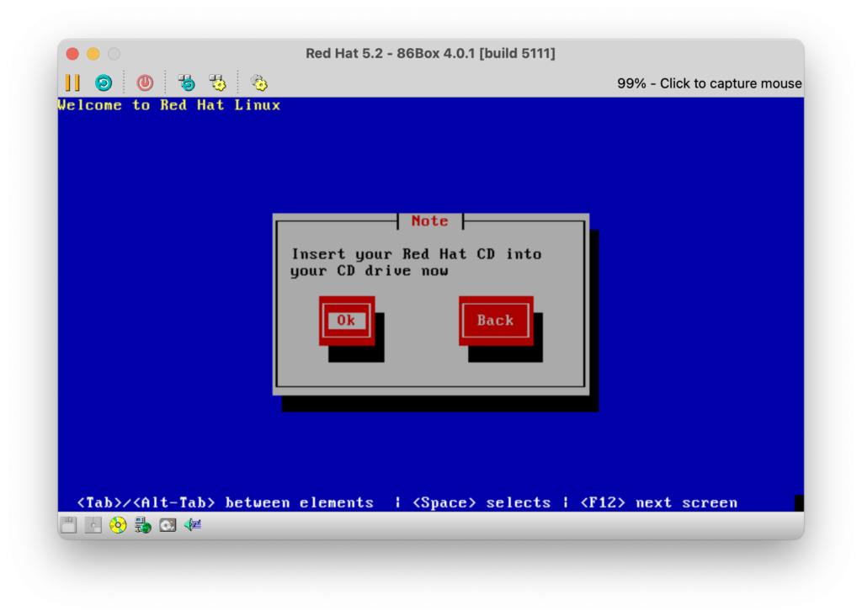Viewport: 862px width, 616px height.
Task: Choose Back in the Note dialog
Action: tap(496, 321)
